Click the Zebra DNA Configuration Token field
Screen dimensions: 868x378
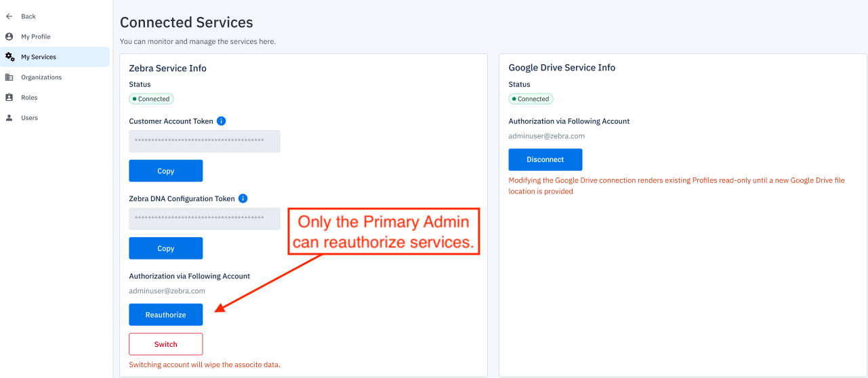[x=205, y=218]
